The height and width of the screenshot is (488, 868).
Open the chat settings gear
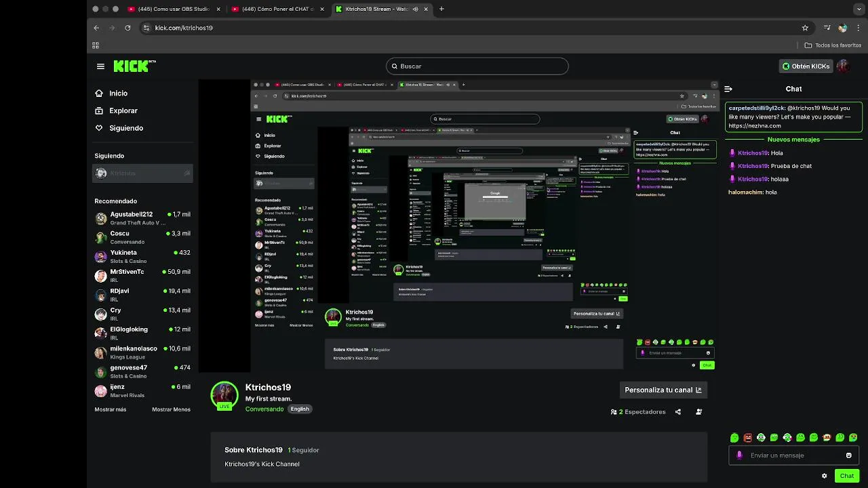point(824,476)
